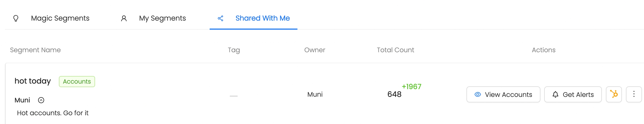Image resolution: width=644 pixels, height=124 pixels.
Task: Click the Total Count column header
Action: (395, 50)
